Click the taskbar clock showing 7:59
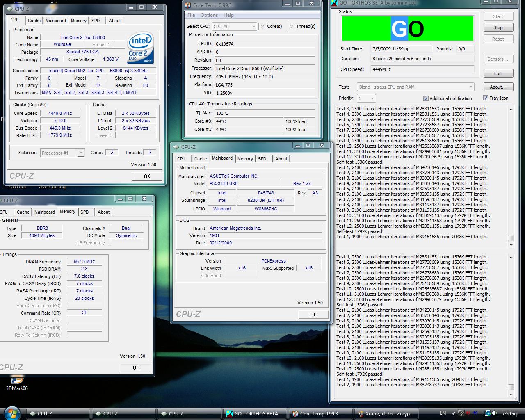525x420 pixels. tap(511, 413)
